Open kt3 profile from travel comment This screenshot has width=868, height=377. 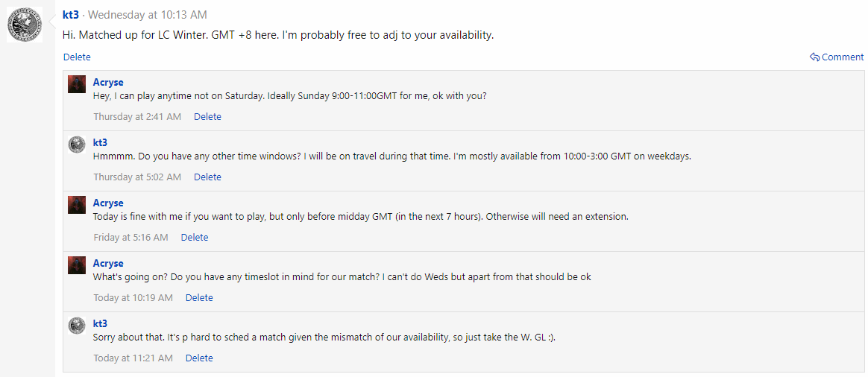[x=100, y=142]
